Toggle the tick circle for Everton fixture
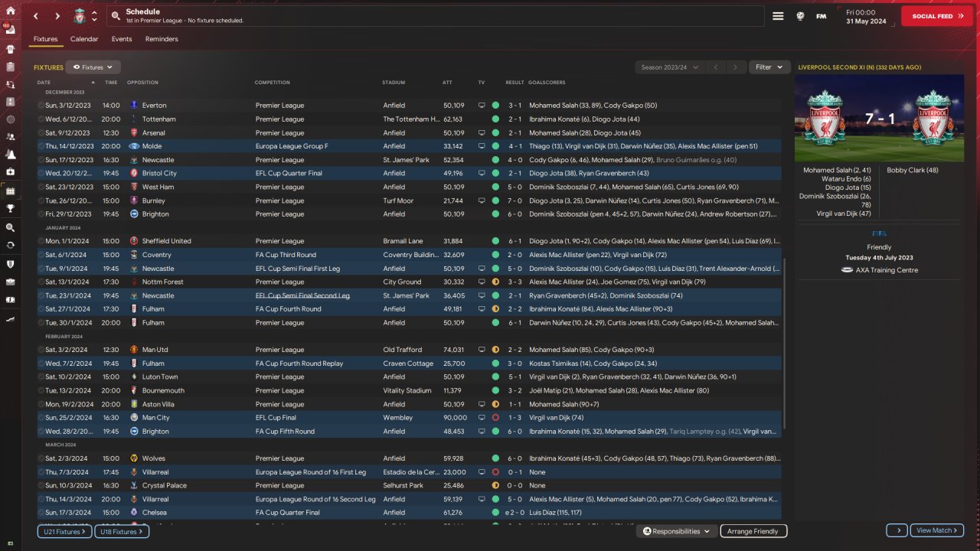980x551 pixels. tap(41, 106)
